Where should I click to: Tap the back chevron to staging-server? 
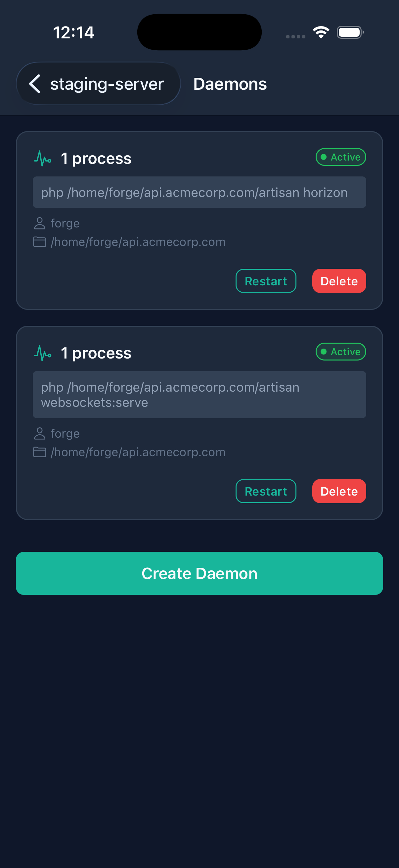pyautogui.click(x=35, y=83)
